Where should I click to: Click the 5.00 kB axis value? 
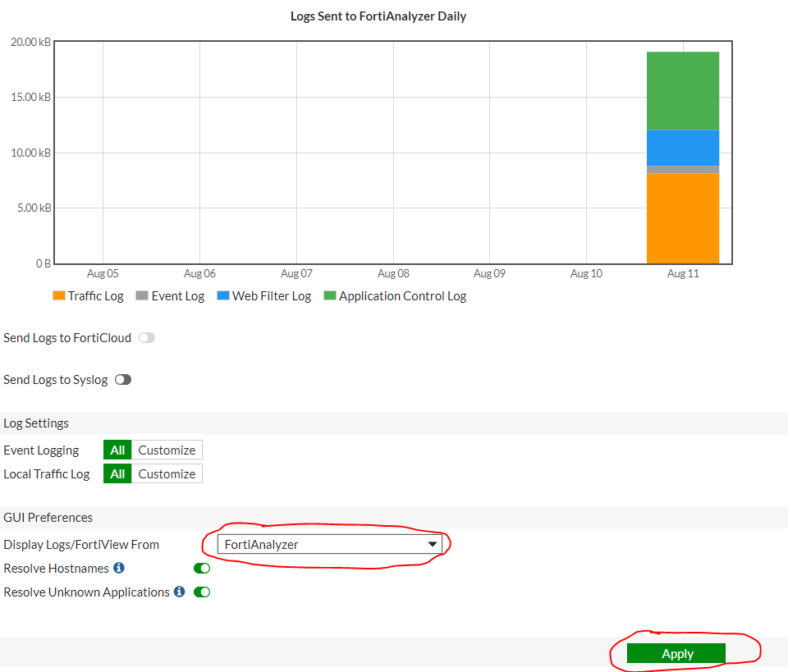tap(34, 208)
